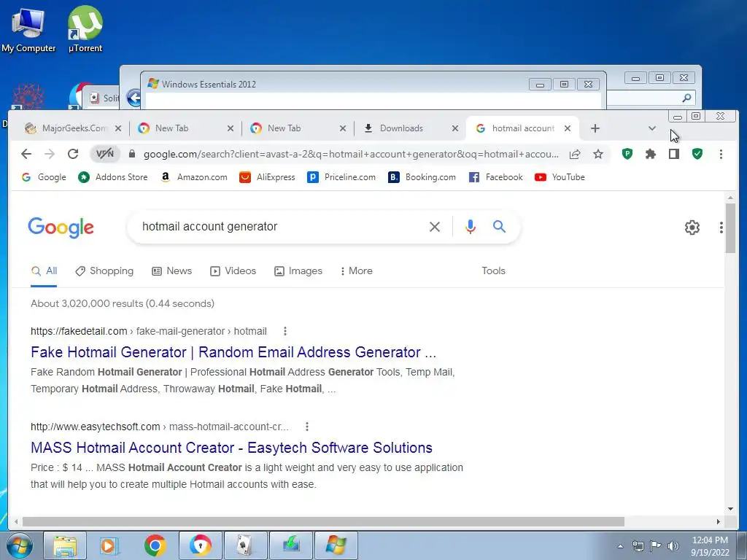Image resolution: width=747 pixels, height=560 pixels.
Task: Select the Videos results filter
Action: tap(233, 271)
